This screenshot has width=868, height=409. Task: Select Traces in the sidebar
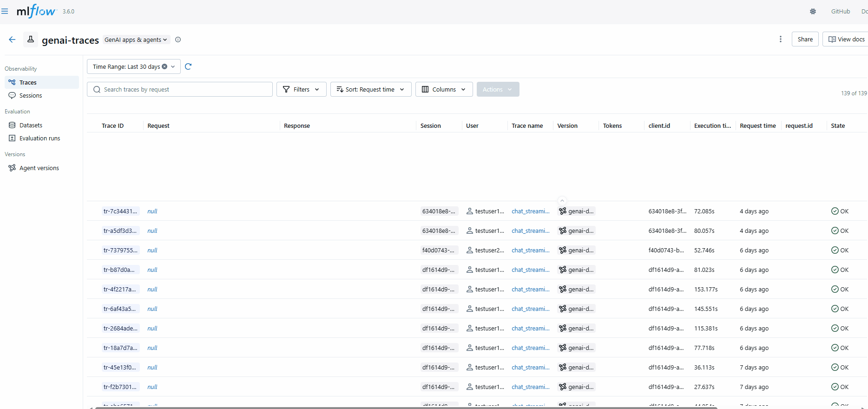point(42,82)
